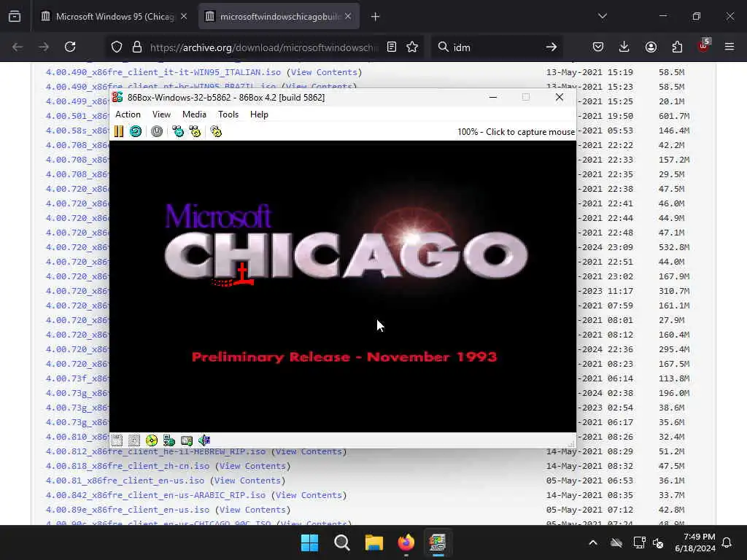
Task: Open a new Firefox tab
Action: [x=376, y=17]
